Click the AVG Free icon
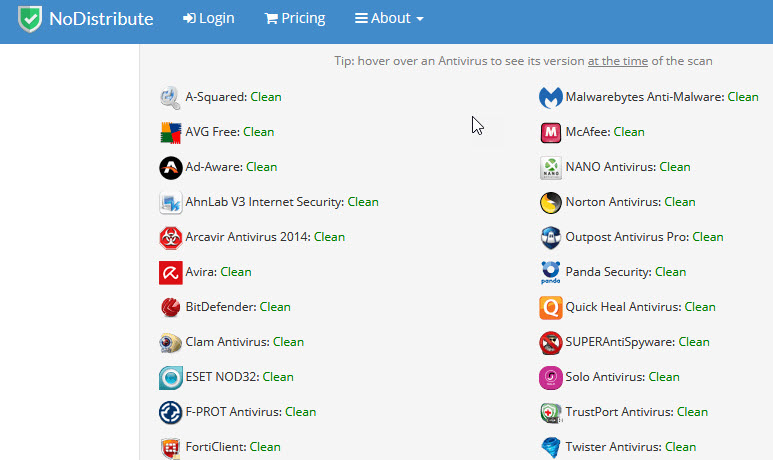 pyautogui.click(x=171, y=132)
